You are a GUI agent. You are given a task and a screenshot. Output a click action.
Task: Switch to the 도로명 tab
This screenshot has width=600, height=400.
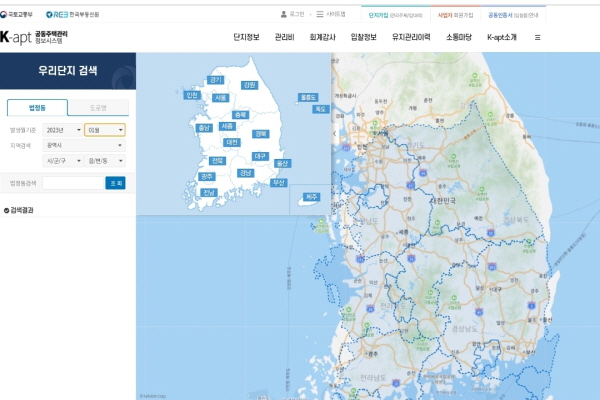pos(98,108)
